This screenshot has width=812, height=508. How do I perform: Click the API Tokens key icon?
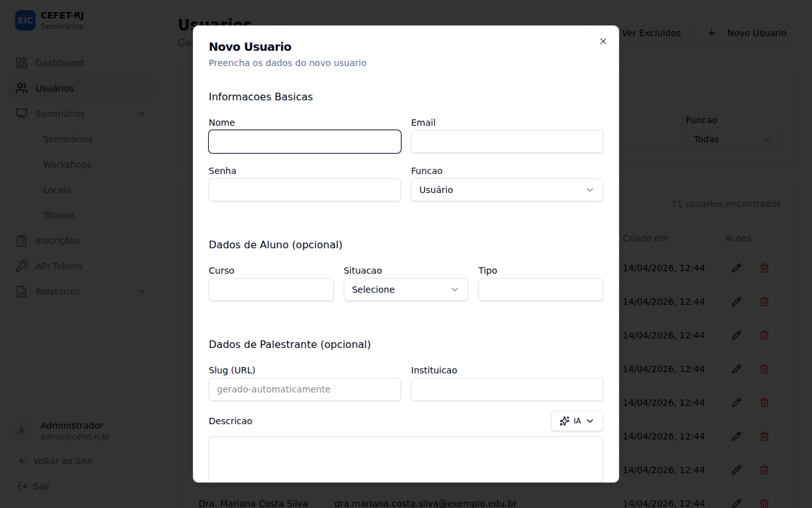[22, 266]
